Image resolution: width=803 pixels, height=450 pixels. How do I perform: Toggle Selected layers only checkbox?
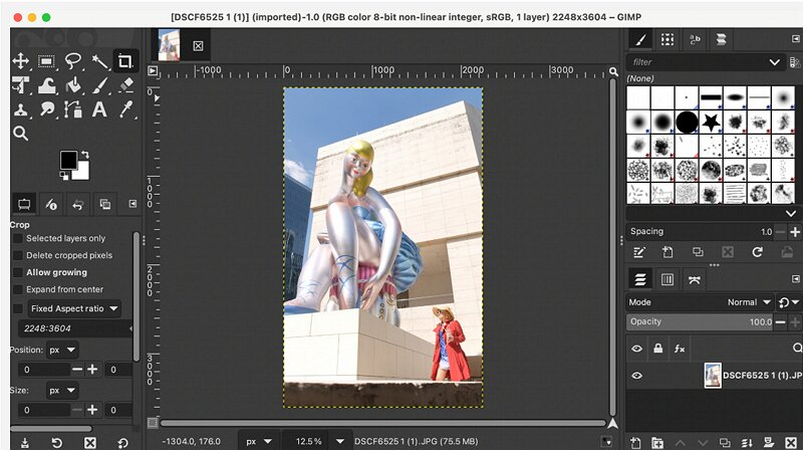[x=18, y=238]
